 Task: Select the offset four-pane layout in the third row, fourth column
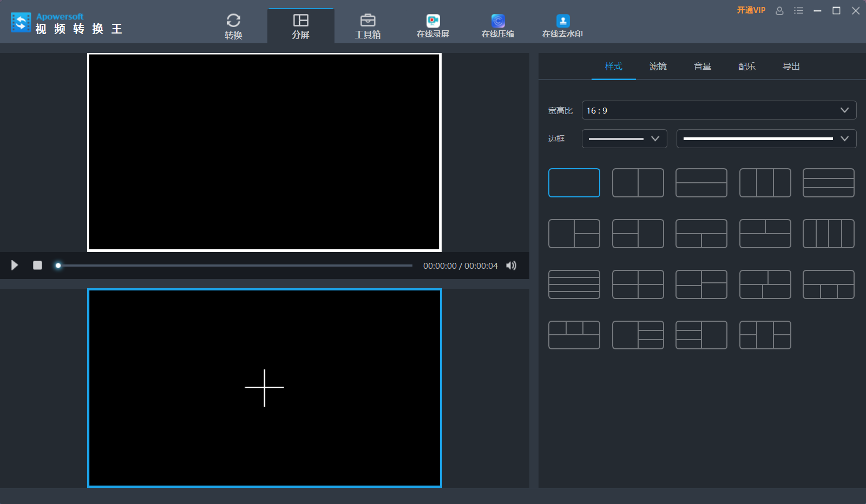765,284
